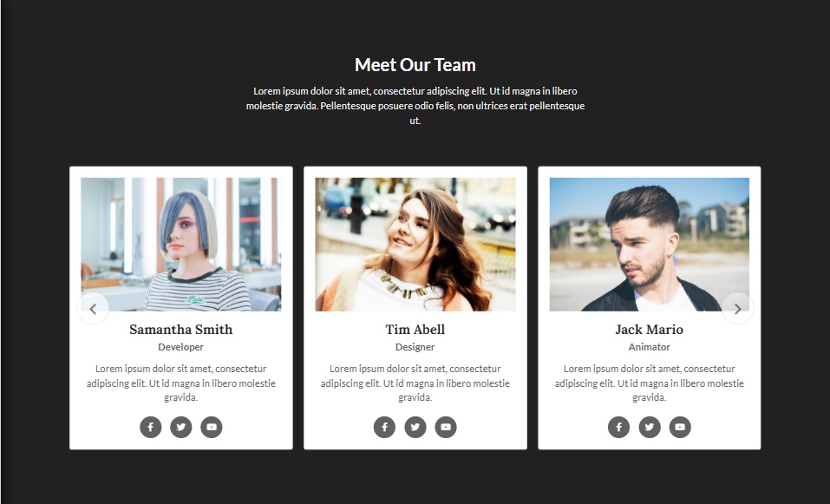Visit Tim Abell's Twitter profile icon

tap(415, 428)
